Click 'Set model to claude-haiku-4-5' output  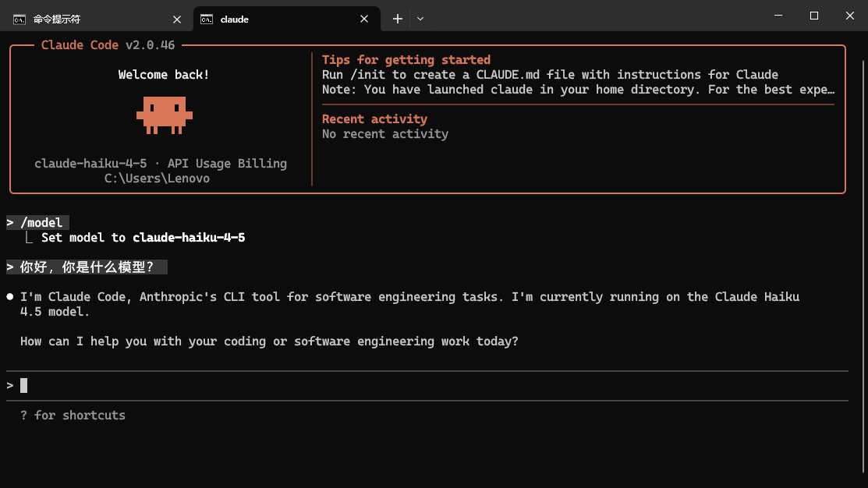143,238
